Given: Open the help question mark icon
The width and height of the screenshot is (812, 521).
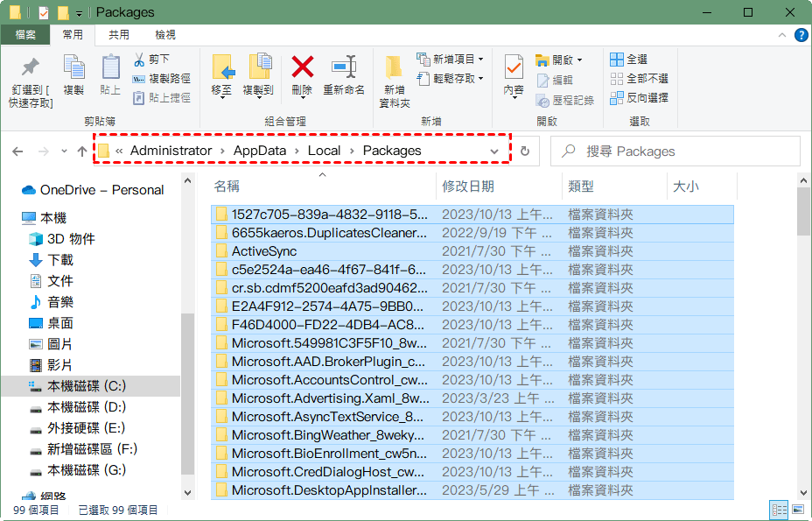Looking at the screenshot, I should click(x=801, y=35).
